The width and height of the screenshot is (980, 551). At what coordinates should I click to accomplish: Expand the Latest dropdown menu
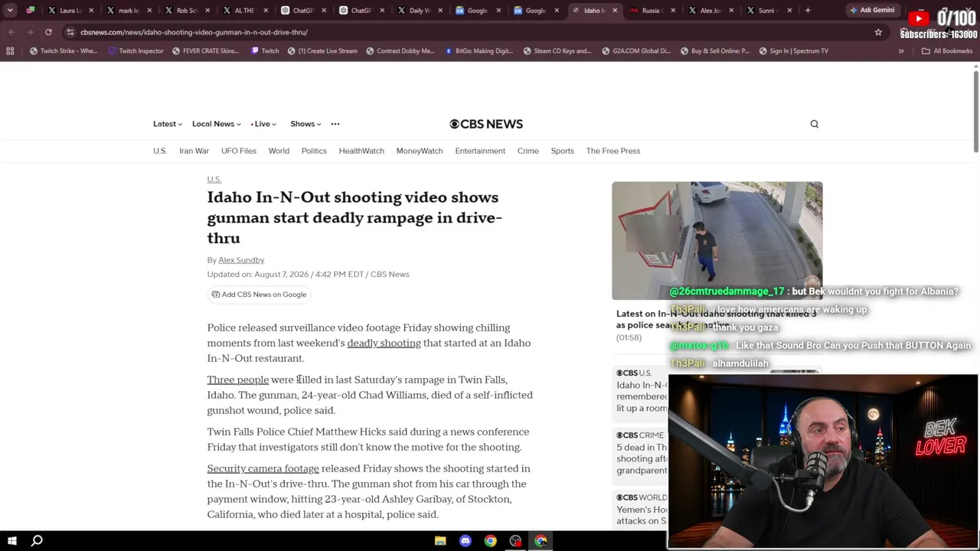[x=167, y=124]
